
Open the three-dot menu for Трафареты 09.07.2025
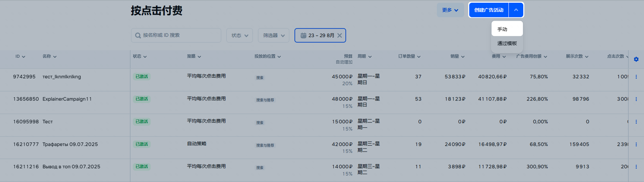click(636, 144)
